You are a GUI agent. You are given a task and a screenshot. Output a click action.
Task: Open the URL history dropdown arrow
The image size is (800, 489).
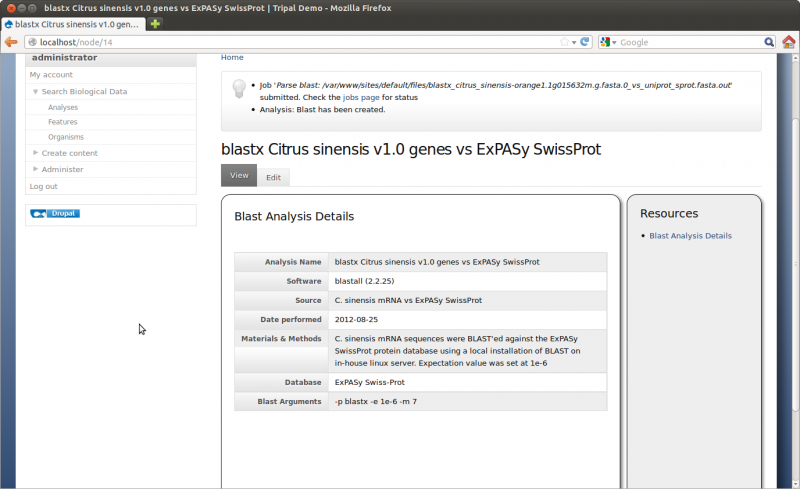pos(574,42)
